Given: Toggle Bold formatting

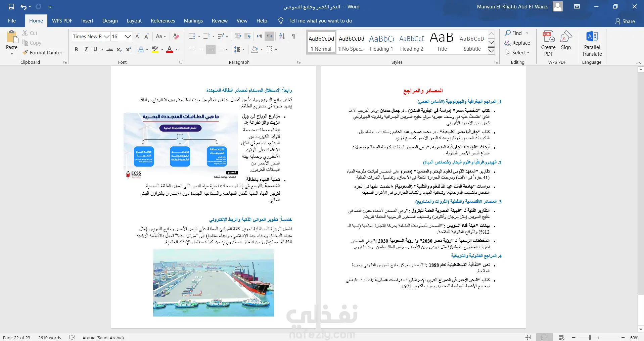Looking at the screenshot, I should [x=76, y=49].
